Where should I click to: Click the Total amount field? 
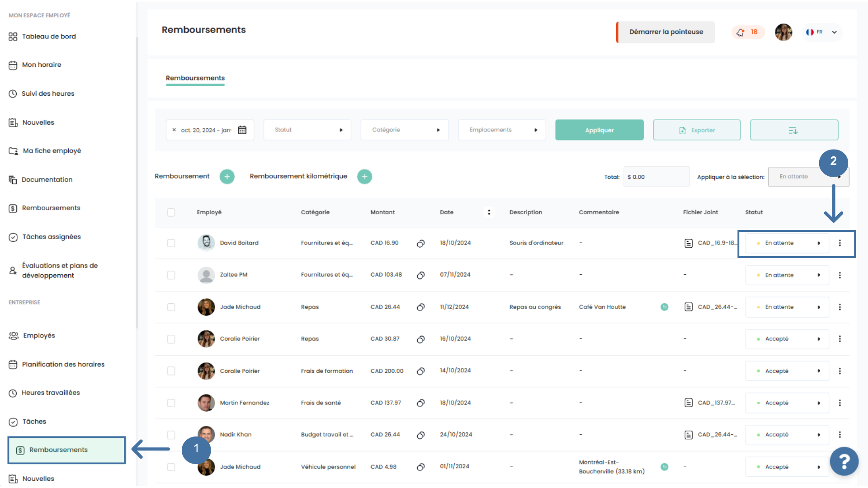coord(656,177)
